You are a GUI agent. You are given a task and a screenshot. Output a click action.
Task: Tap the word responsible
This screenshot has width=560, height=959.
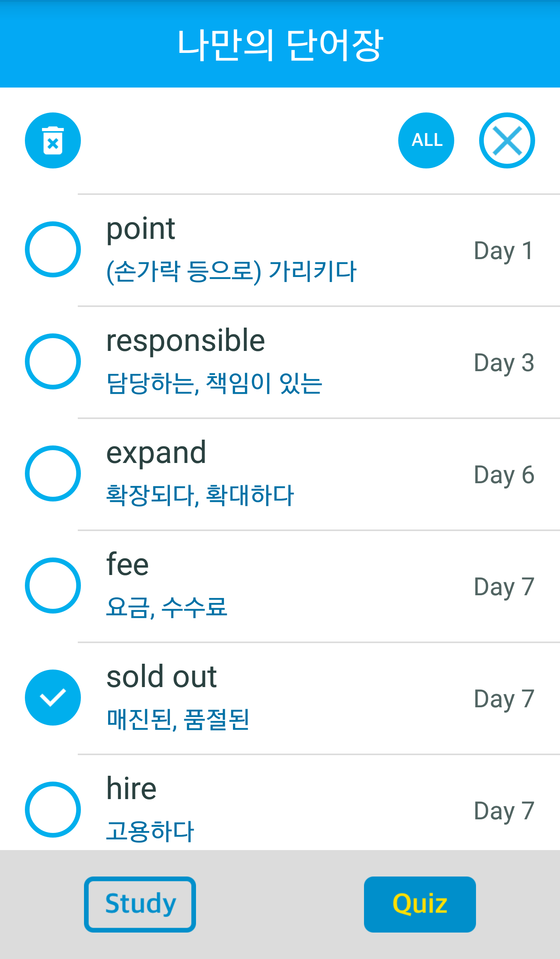pyautogui.click(x=185, y=341)
